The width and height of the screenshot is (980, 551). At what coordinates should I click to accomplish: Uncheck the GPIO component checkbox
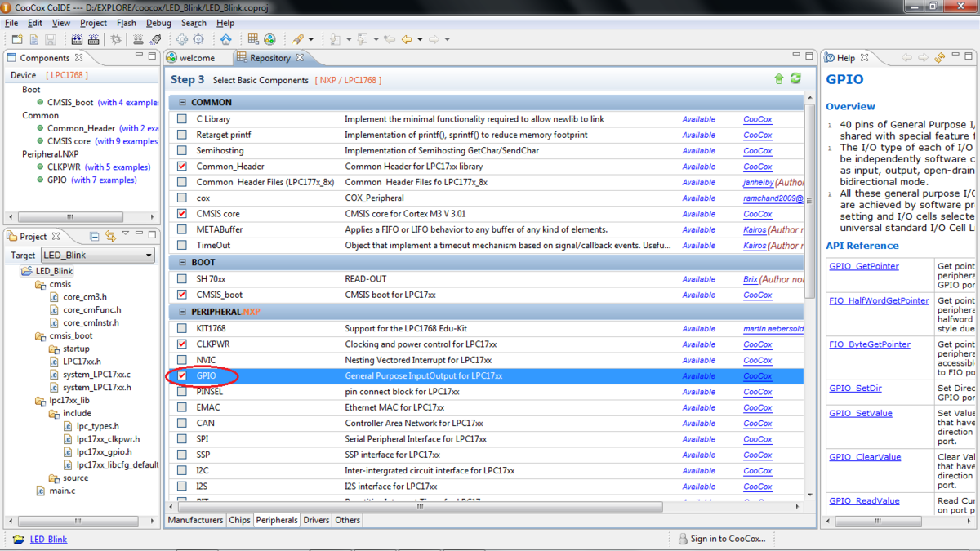point(182,376)
